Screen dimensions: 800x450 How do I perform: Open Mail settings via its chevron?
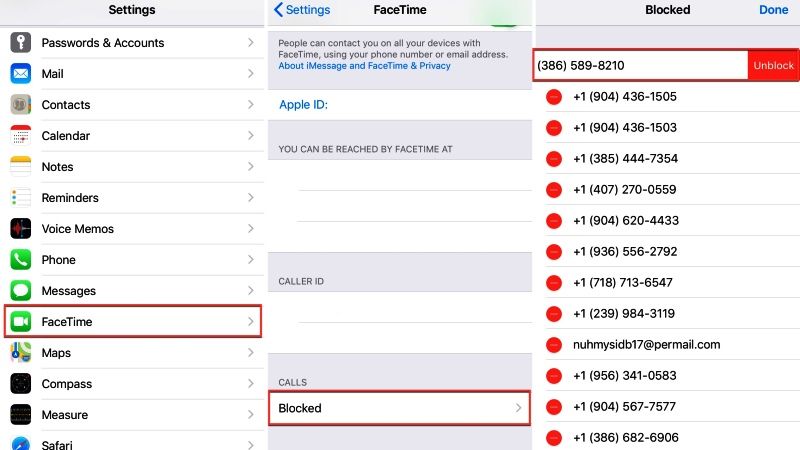(x=251, y=73)
